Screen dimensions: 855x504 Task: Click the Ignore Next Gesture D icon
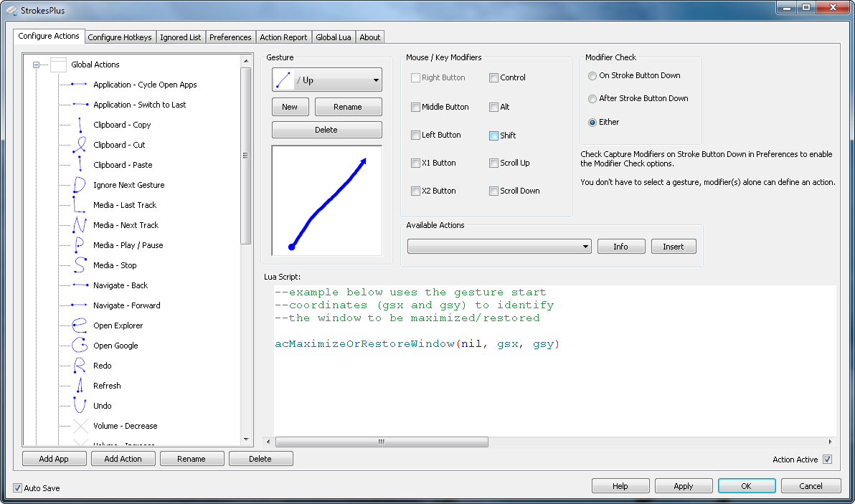[x=80, y=185]
